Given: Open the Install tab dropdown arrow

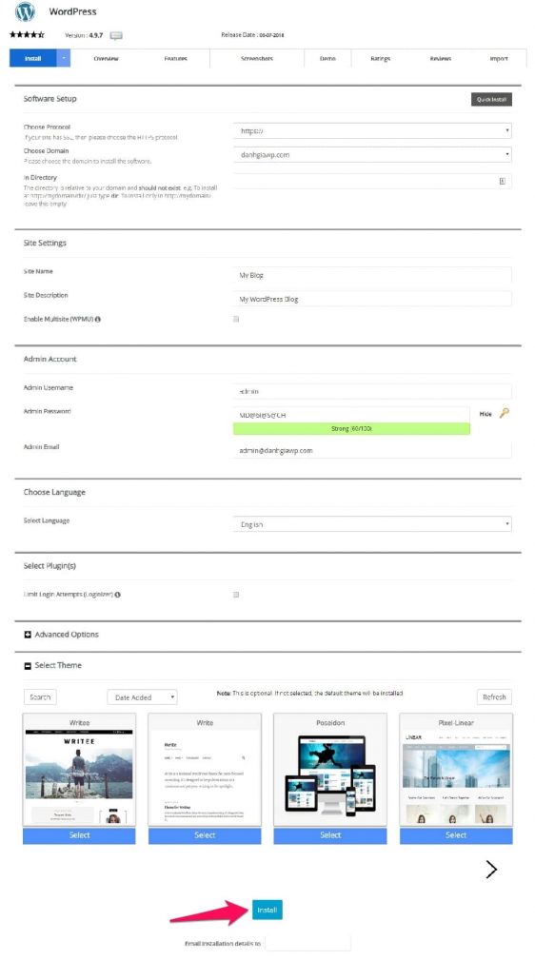Looking at the screenshot, I should pyautogui.click(x=64, y=58).
